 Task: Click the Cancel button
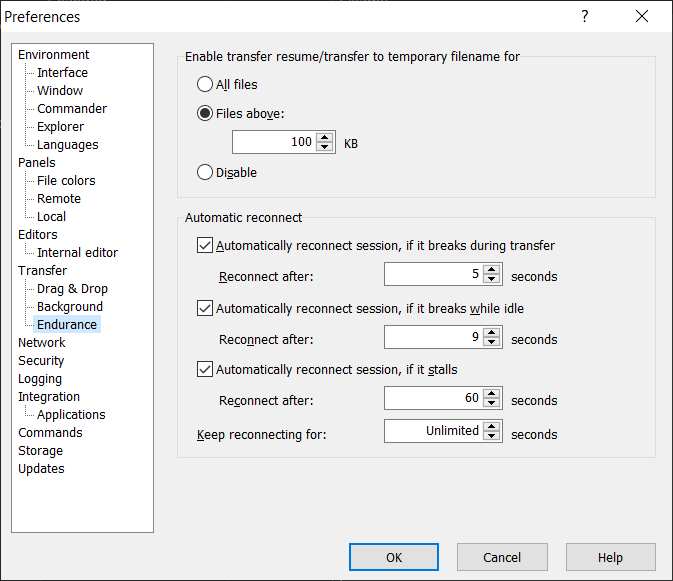click(502, 557)
